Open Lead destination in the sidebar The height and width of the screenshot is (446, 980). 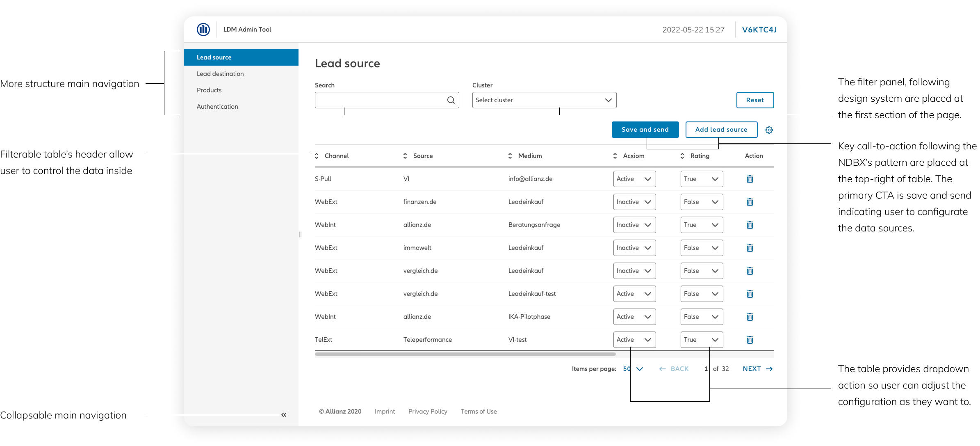point(220,74)
